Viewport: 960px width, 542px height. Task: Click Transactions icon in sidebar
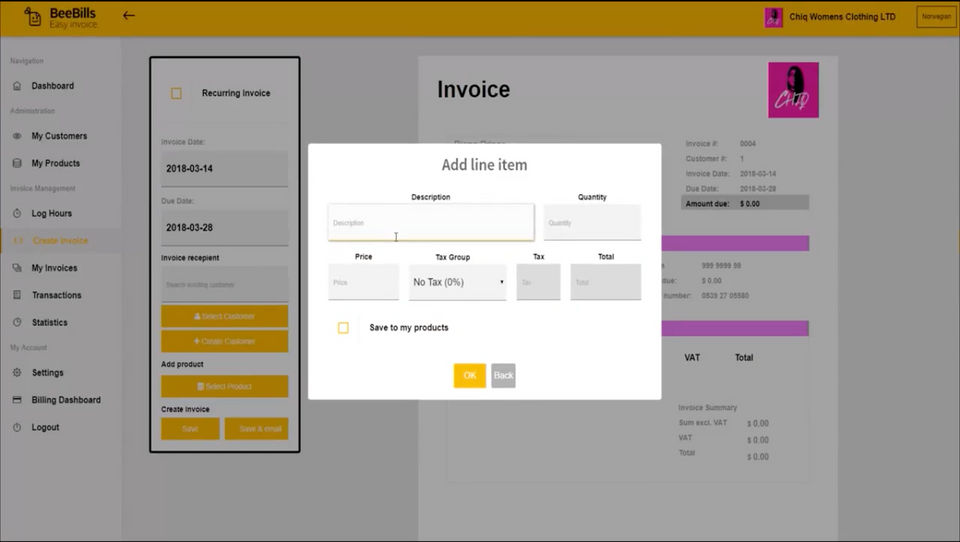point(17,295)
